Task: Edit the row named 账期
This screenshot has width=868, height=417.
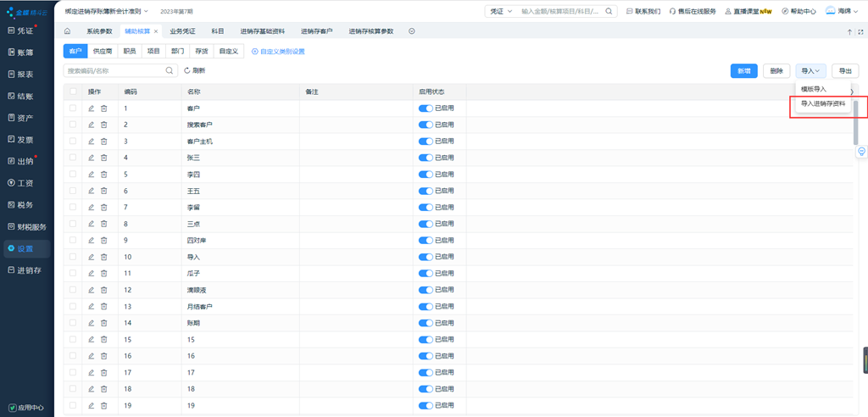Action: tap(92, 323)
